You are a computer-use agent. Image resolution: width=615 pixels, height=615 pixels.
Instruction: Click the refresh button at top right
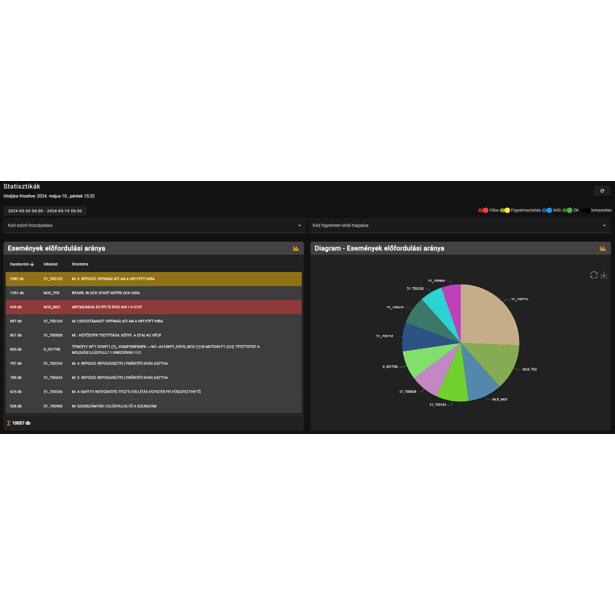pyautogui.click(x=602, y=191)
